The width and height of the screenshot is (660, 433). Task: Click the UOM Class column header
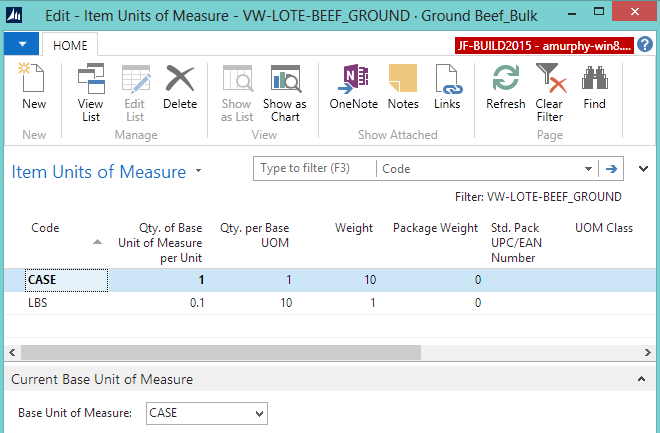tap(604, 228)
